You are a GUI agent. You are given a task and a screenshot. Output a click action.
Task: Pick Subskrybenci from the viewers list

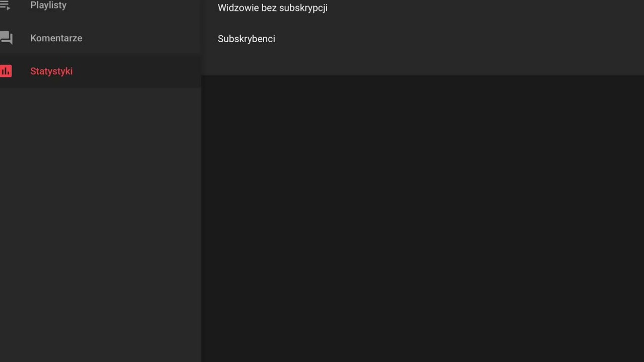click(x=246, y=39)
